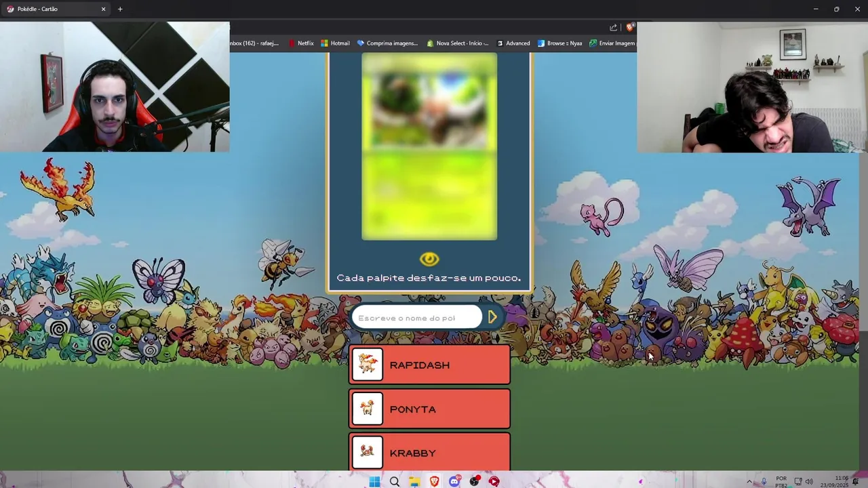Click the 'Cada palpite desfaz-se um pouco.' text

click(429, 278)
